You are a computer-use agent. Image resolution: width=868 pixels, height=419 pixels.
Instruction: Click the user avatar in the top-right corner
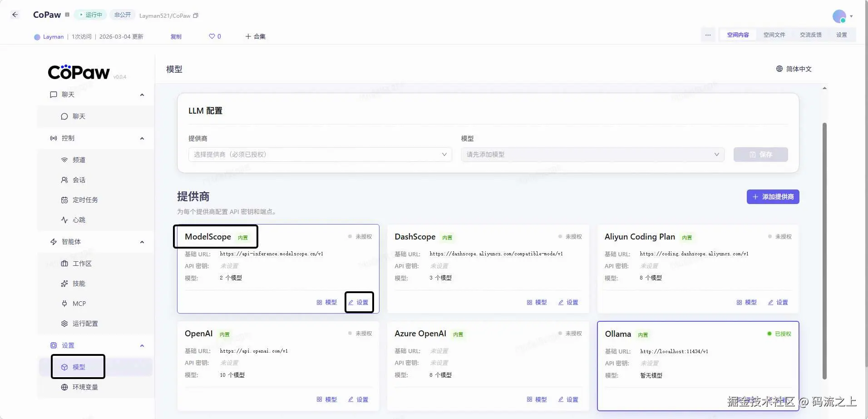pos(839,16)
